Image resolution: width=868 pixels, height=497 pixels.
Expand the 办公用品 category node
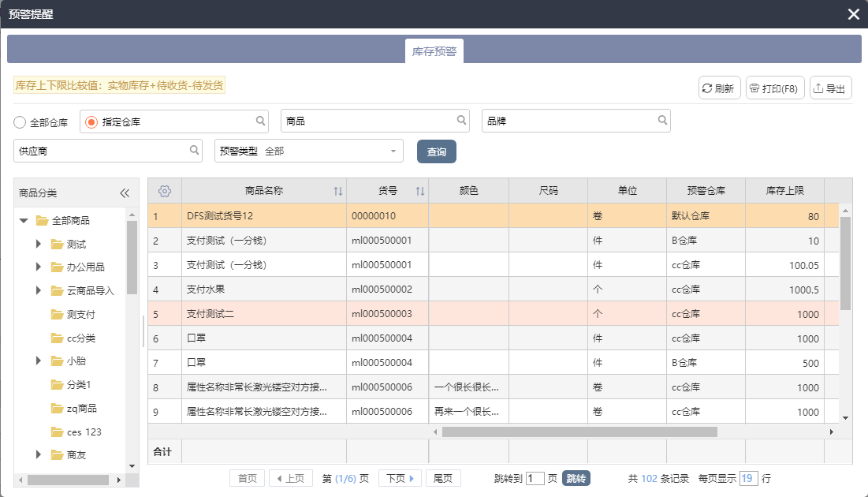(38, 267)
